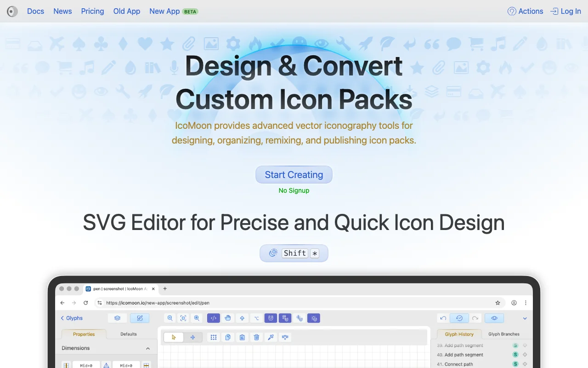Click the browser profile avatar icon
This screenshot has width=588, height=368.
pos(514,303)
